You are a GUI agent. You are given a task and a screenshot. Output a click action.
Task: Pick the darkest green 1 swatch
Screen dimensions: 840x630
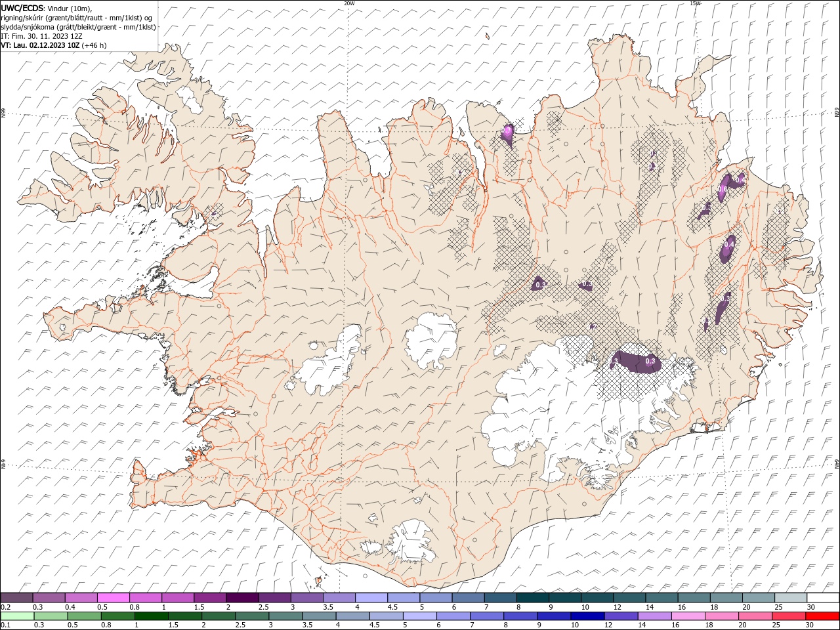[151, 616]
